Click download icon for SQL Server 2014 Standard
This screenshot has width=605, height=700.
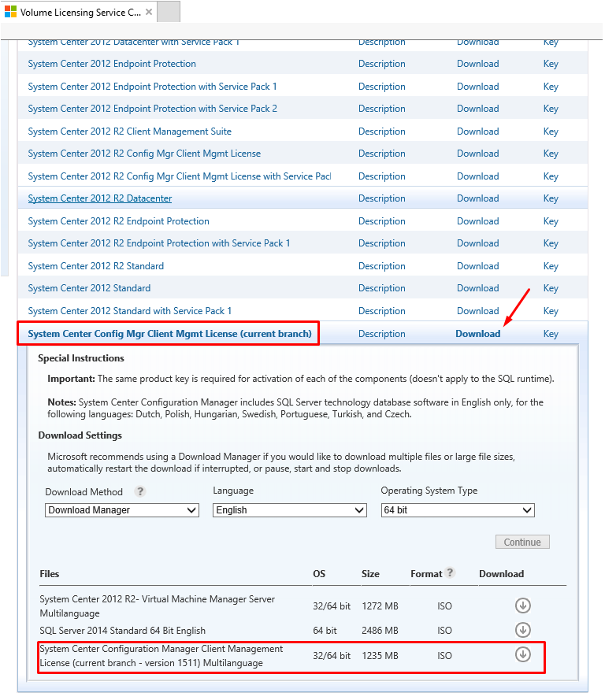(522, 630)
